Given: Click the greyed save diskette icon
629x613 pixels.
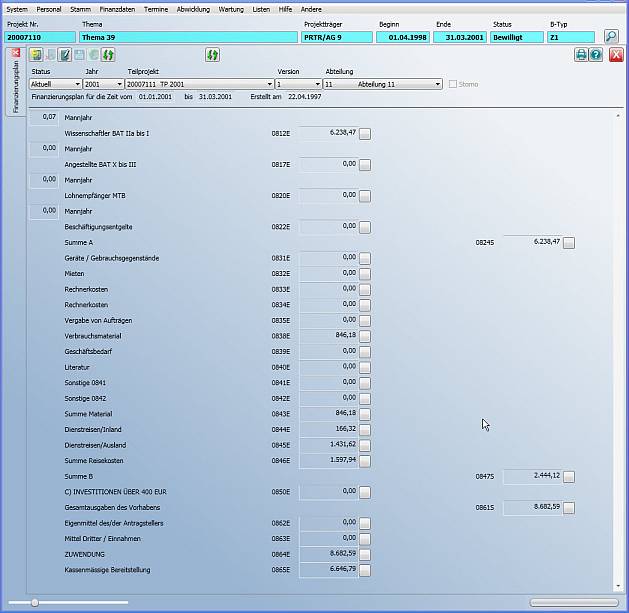Looking at the screenshot, I should [79, 55].
